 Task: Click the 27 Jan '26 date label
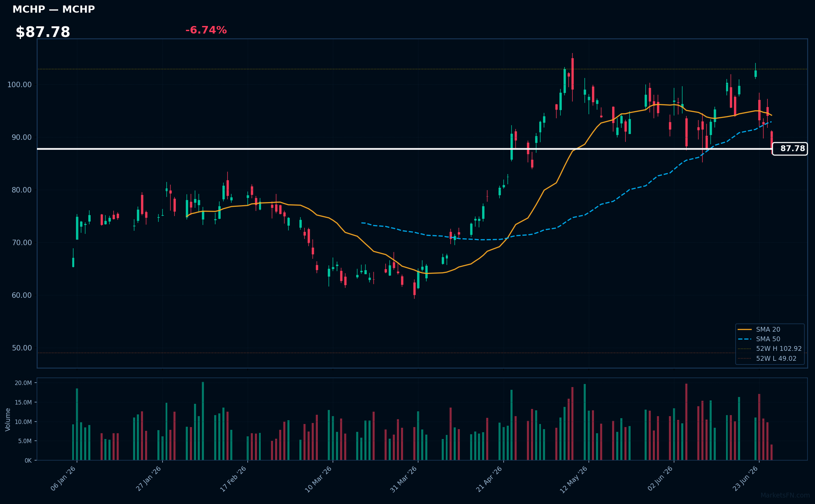point(148,478)
